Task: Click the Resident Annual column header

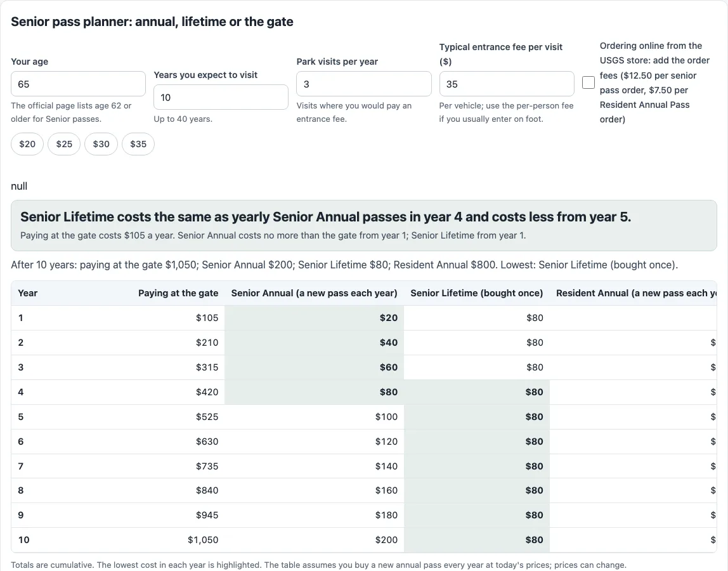Action: 636,293
